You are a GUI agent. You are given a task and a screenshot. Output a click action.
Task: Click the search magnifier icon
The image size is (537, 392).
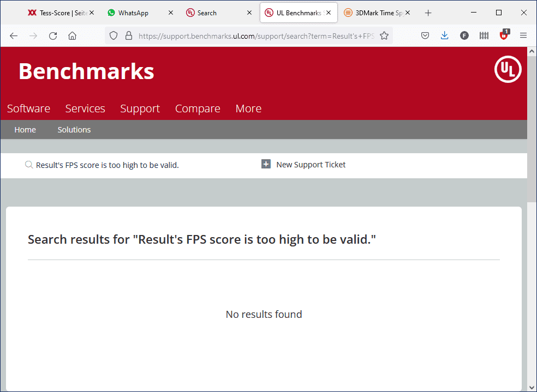click(29, 165)
